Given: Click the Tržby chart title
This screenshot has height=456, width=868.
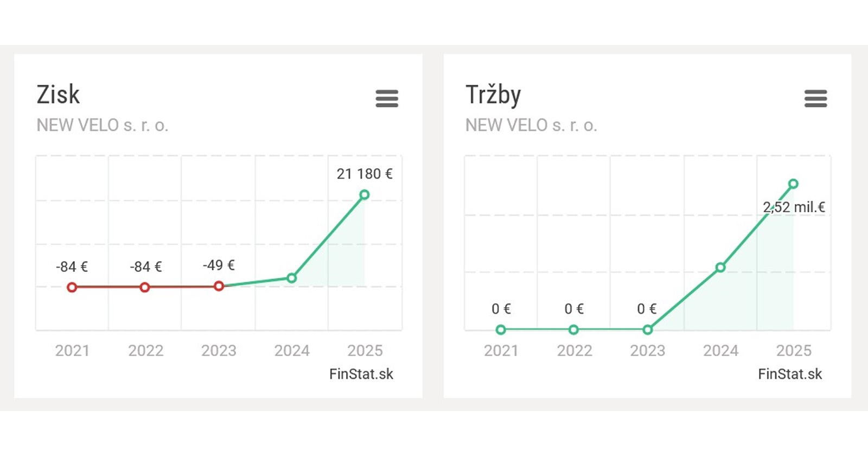Looking at the screenshot, I should 493,95.
